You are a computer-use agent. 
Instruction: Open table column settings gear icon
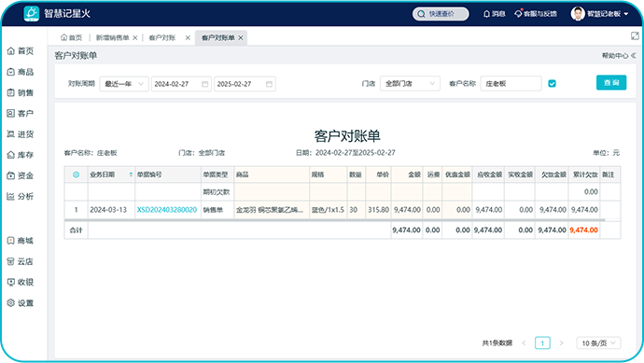tap(76, 175)
